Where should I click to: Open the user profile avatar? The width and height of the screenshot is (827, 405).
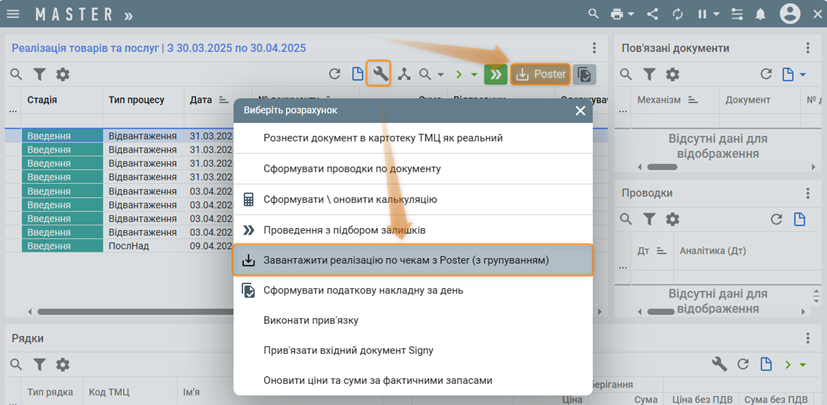pos(790,14)
